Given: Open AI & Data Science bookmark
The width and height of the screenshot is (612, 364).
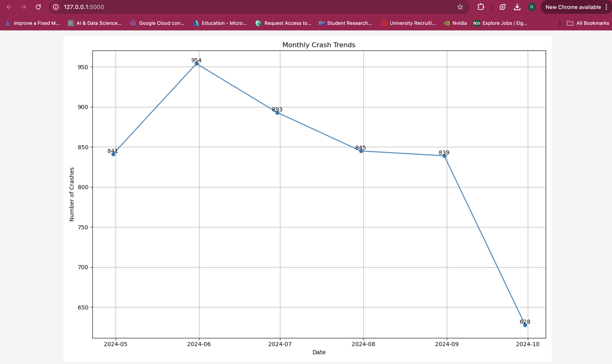Looking at the screenshot, I should [x=95, y=23].
